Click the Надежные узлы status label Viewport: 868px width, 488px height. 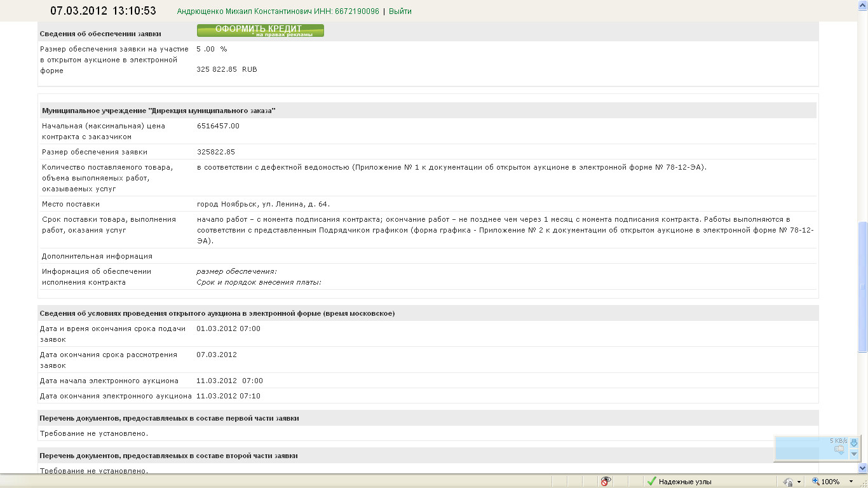685,482
